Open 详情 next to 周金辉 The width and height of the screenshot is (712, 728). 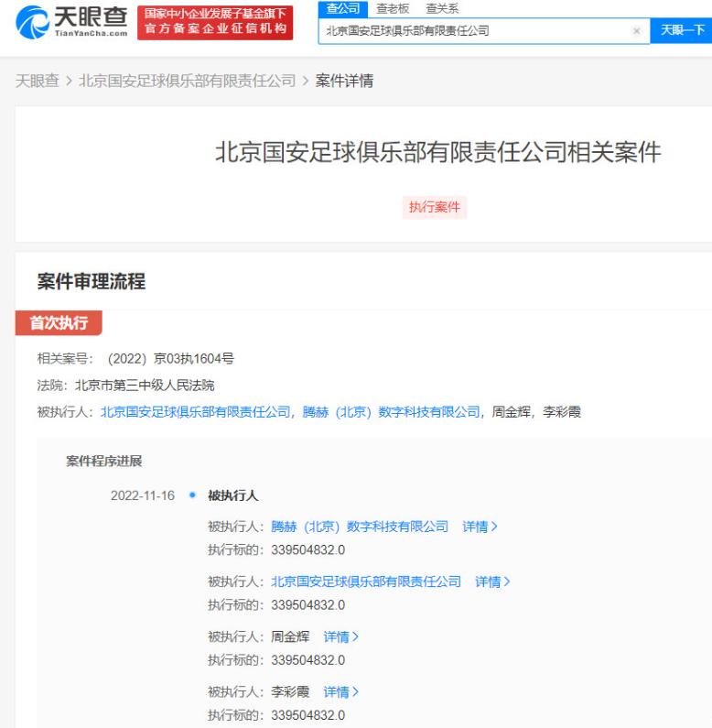pos(341,636)
